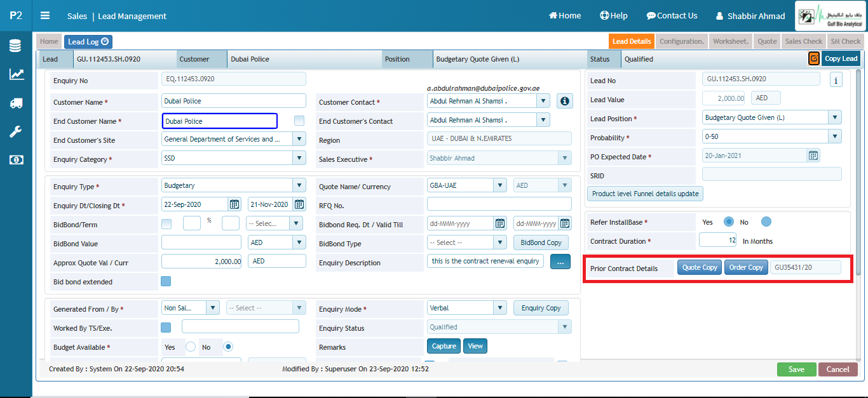Open Generated From Non Sal... dropdown
This screenshot has width=868, height=398.
point(213,308)
